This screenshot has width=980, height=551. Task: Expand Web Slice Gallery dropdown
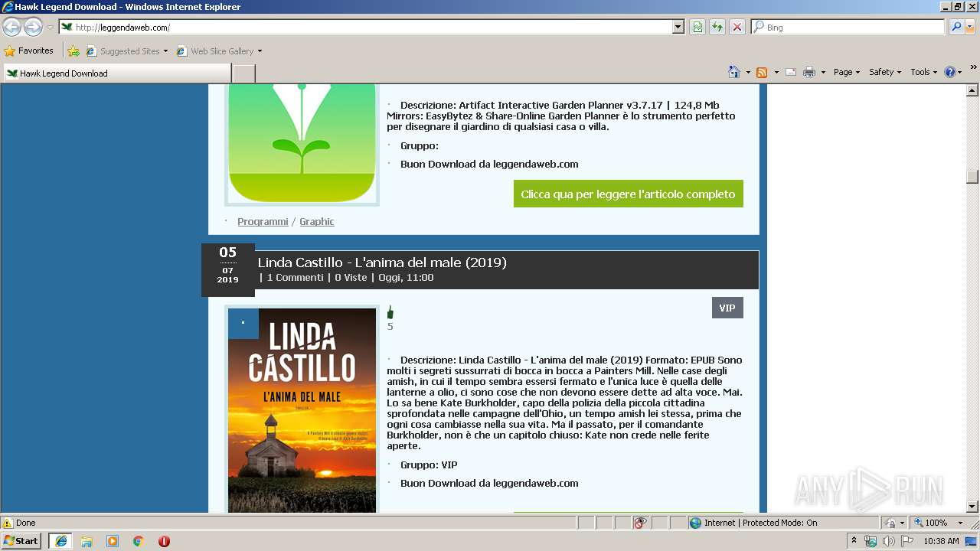tap(260, 51)
